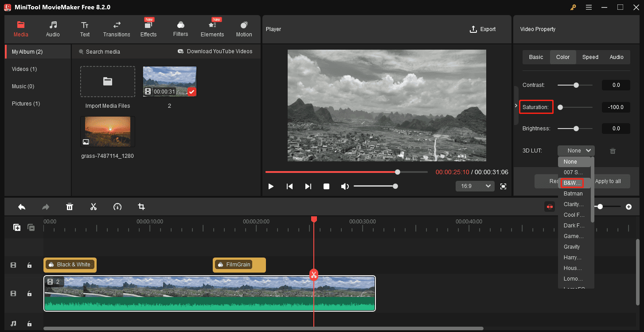Split clip with scissors toolbar icon
This screenshot has width=644, height=332.
point(94,207)
